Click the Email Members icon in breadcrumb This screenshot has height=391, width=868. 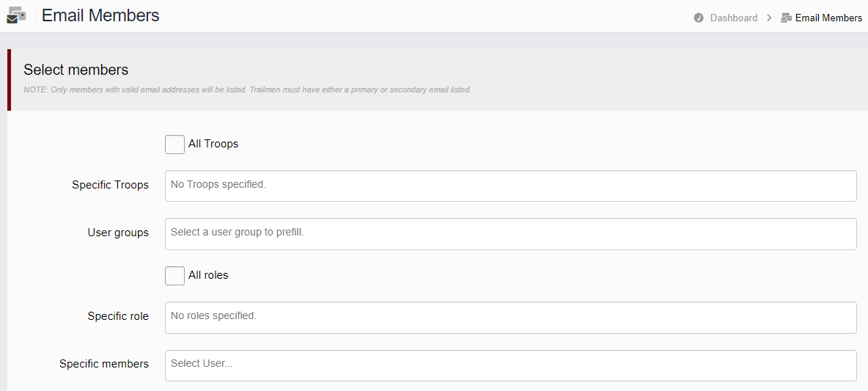coord(786,18)
